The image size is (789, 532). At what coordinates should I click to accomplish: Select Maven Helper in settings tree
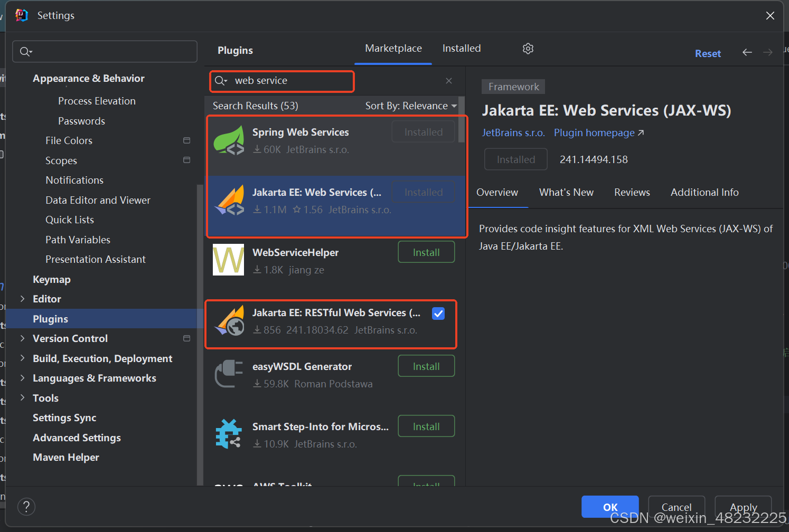click(66, 457)
